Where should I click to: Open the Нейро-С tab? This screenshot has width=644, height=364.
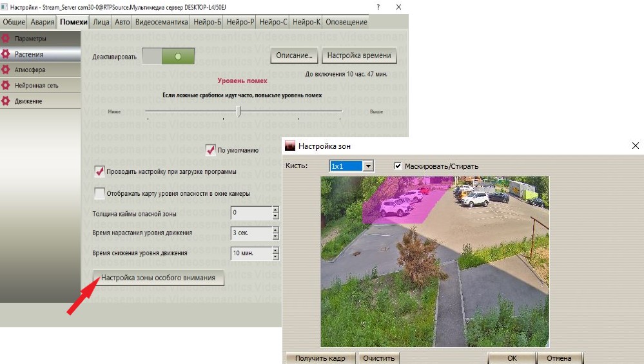pos(273,22)
